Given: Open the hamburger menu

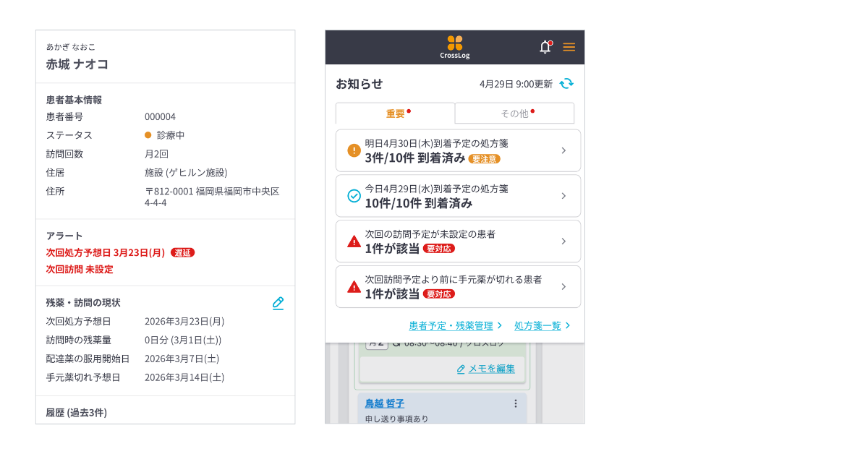Looking at the screenshot, I should (x=569, y=47).
